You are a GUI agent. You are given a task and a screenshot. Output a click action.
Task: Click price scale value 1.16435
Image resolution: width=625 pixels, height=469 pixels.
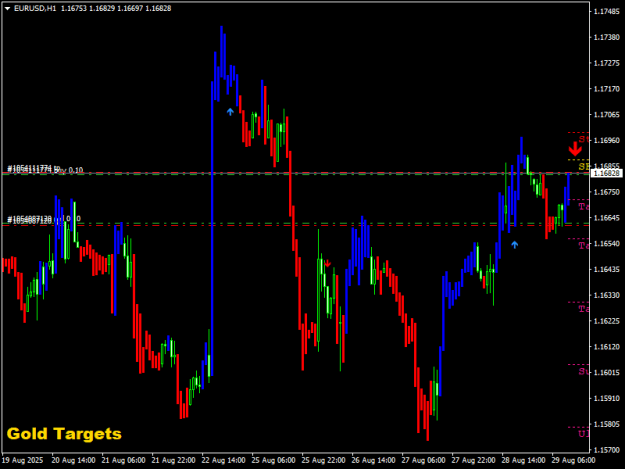(607, 269)
